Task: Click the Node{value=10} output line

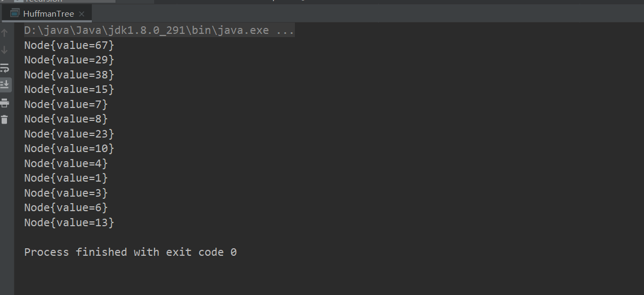Action: coord(69,149)
